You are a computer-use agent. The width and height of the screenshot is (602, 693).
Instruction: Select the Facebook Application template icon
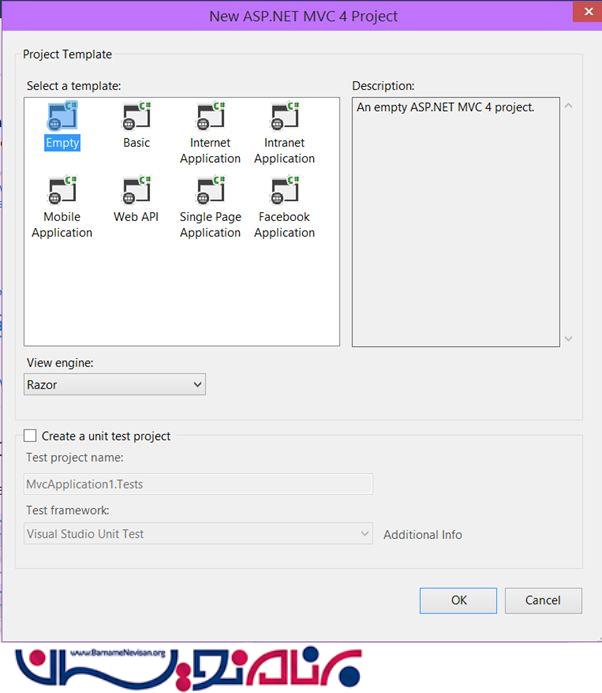(x=285, y=190)
